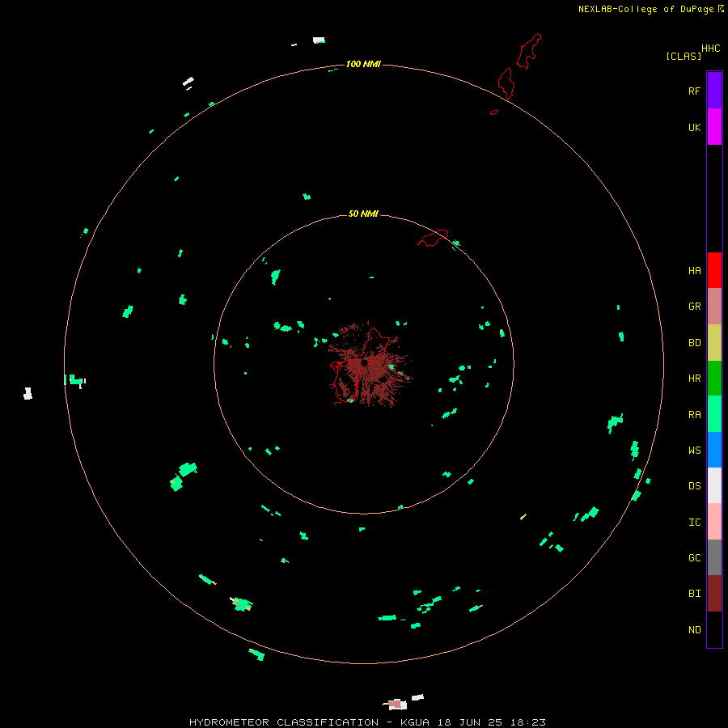This screenshot has height=728, width=728.
Task: Click the ND legend label
Action: coord(694,630)
